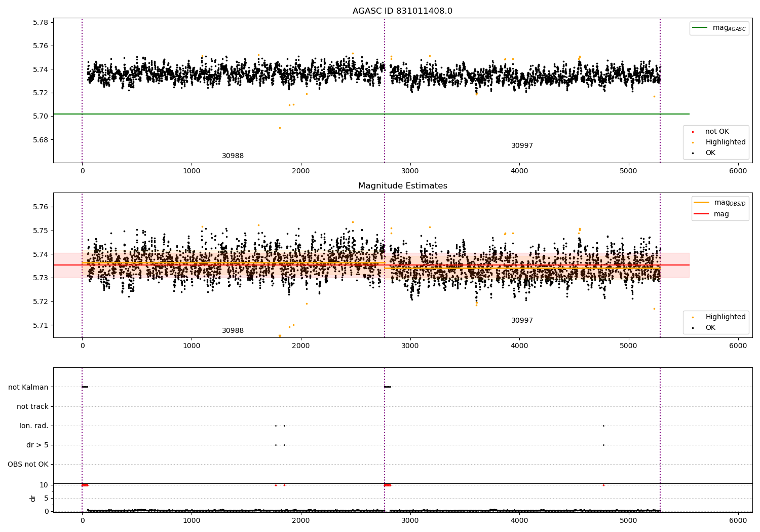Click obsid label '30997' in the middle panel
The width and height of the screenshot is (760, 532).
tap(522, 321)
